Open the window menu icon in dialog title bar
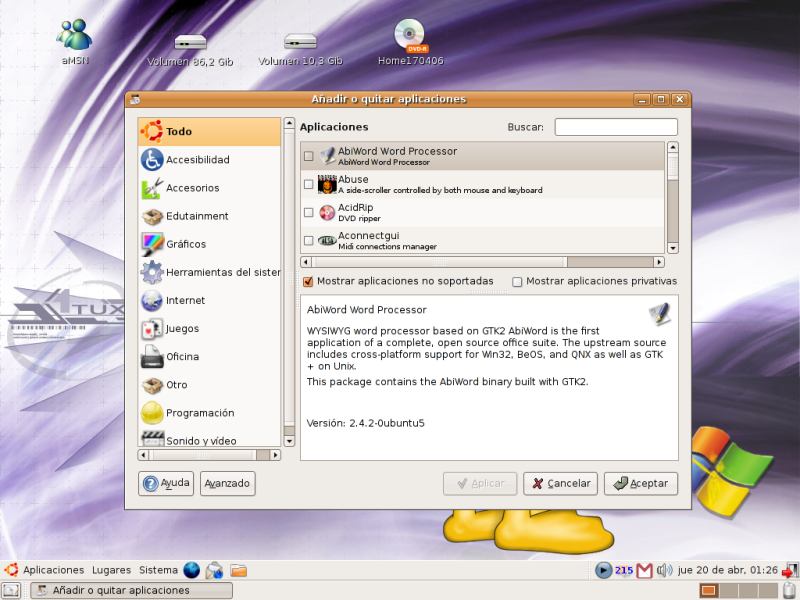The image size is (800, 600). 135,99
